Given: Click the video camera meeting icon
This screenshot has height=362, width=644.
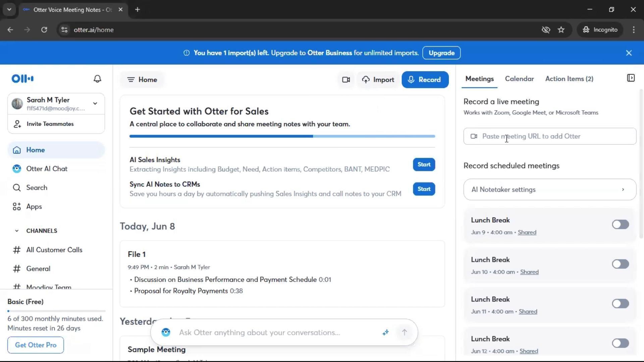Looking at the screenshot, I should pyautogui.click(x=346, y=80).
